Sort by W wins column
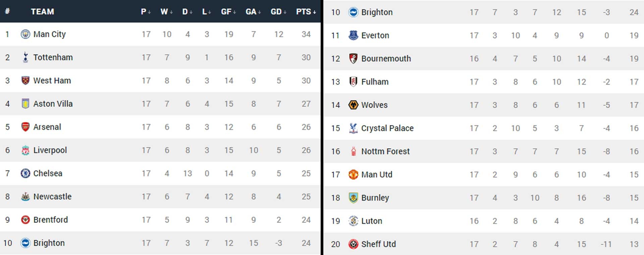 pyautogui.click(x=166, y=12)
